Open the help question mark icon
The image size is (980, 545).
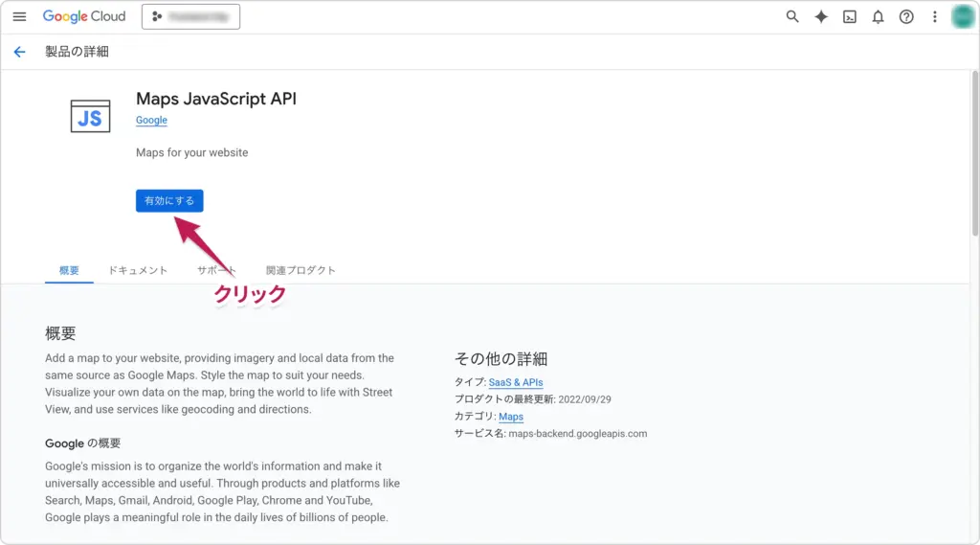click(906, 17)
